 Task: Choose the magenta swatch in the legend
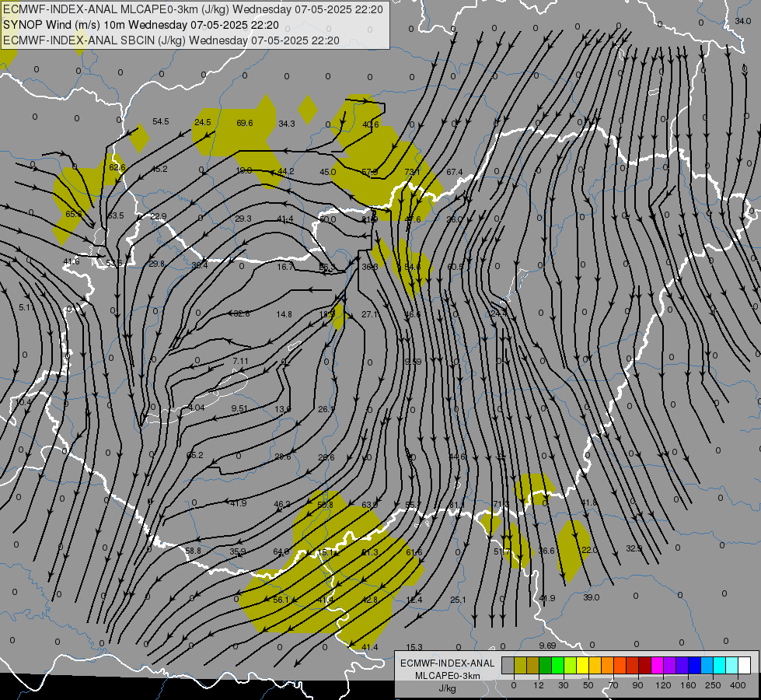coord(658,665)
